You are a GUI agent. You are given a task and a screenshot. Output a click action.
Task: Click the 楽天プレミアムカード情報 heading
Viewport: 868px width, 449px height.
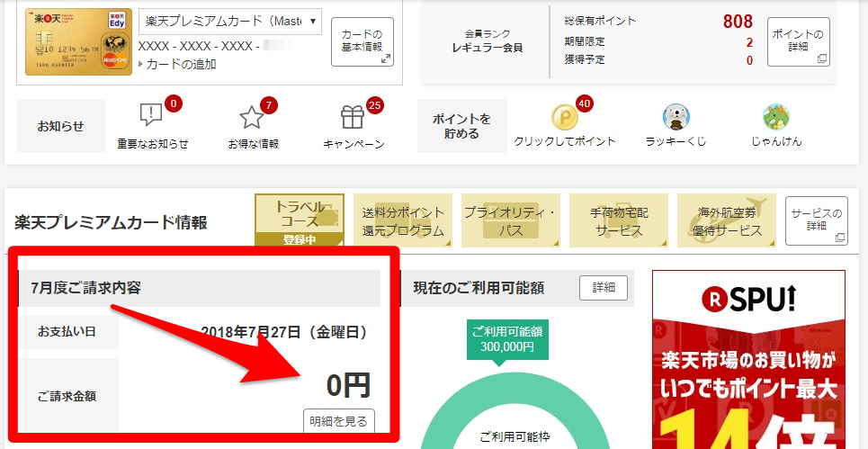pos(112,222)
